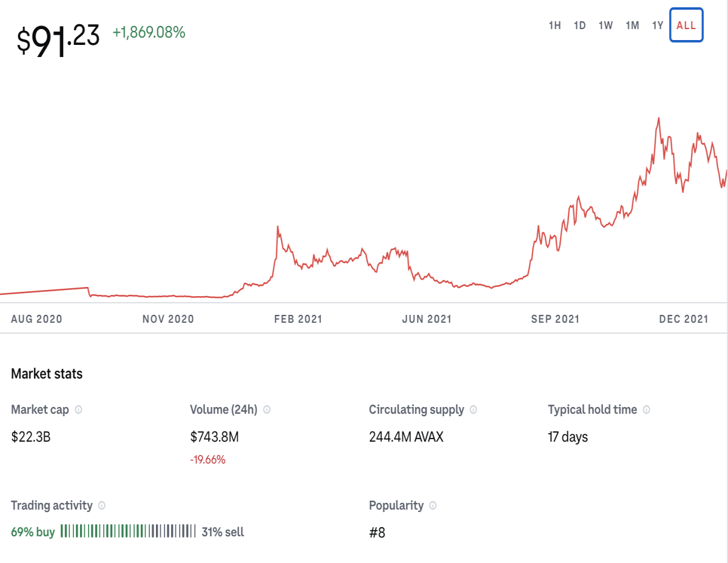Click Circulating supply info icon
Viewport: 728px width, 563px height.
[x=473, y=410]
